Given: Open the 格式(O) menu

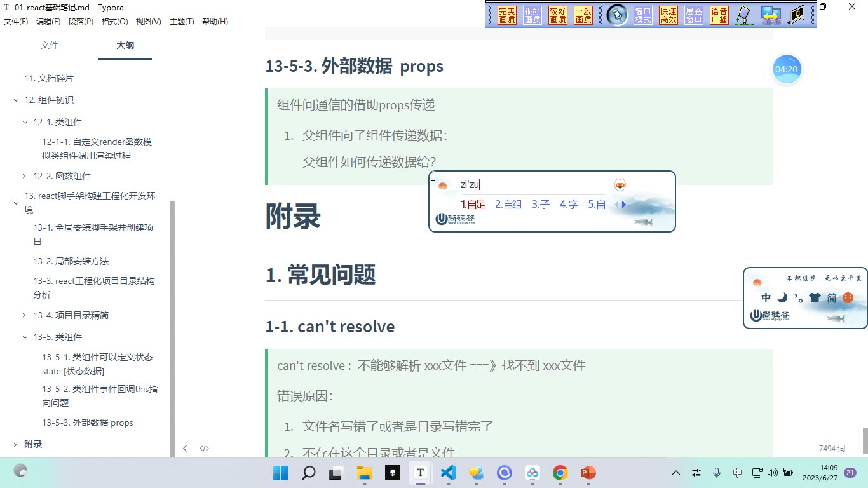Looking at the screenshot, I should (114, 21).
